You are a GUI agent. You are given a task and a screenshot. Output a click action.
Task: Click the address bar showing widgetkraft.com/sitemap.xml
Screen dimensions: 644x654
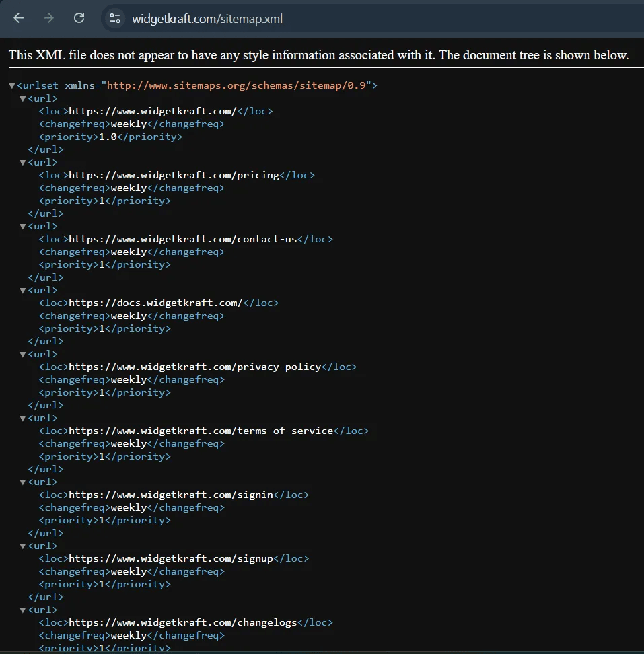coord(215,18)
